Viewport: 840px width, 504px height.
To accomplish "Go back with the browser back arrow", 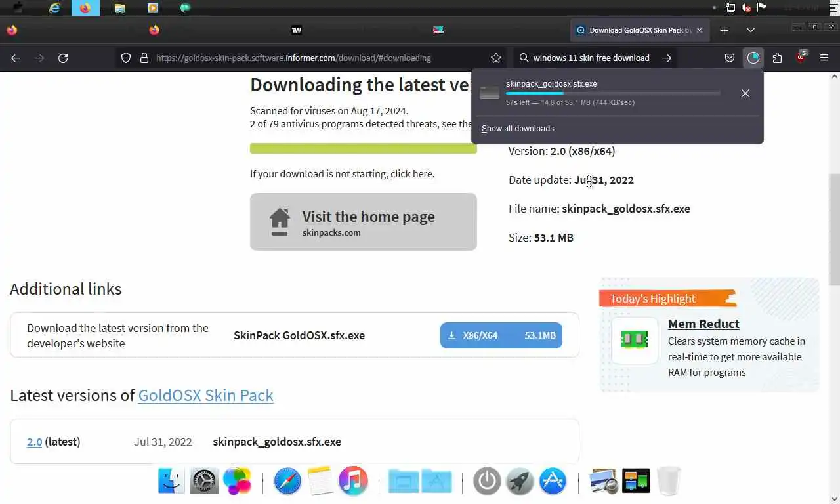I will [16, 58].
